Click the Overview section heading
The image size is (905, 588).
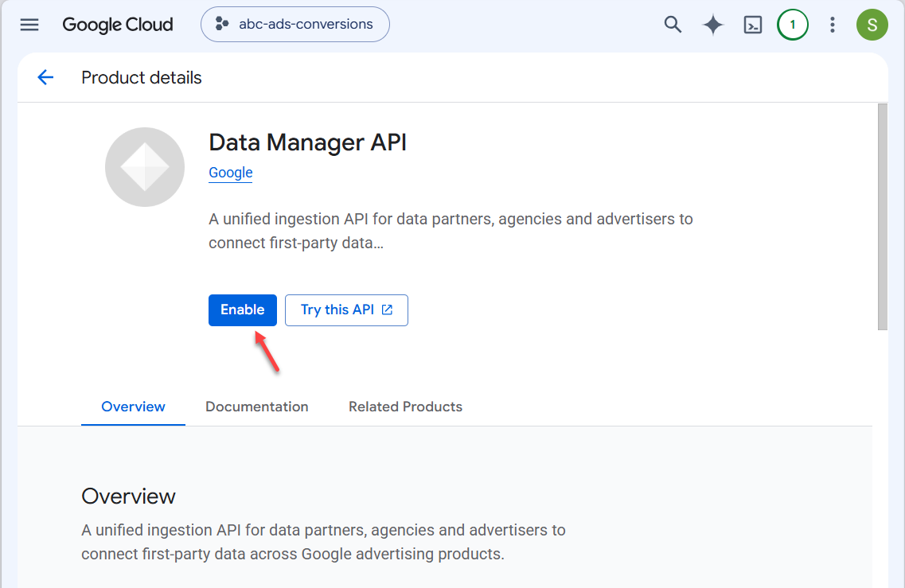click(x=128, y=496)
